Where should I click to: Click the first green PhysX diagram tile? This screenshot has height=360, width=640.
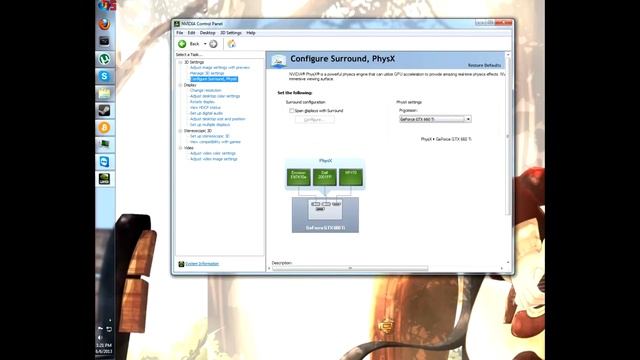coord(299,177)
